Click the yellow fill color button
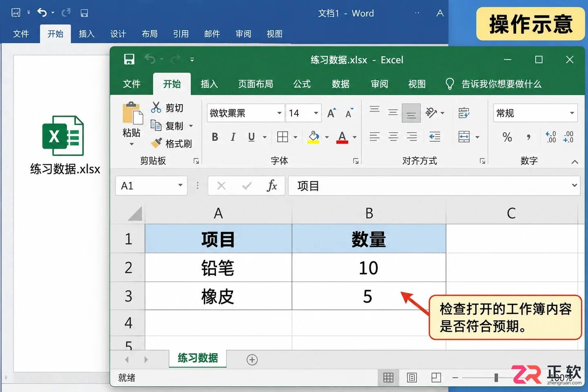 (x=314, y=137)
